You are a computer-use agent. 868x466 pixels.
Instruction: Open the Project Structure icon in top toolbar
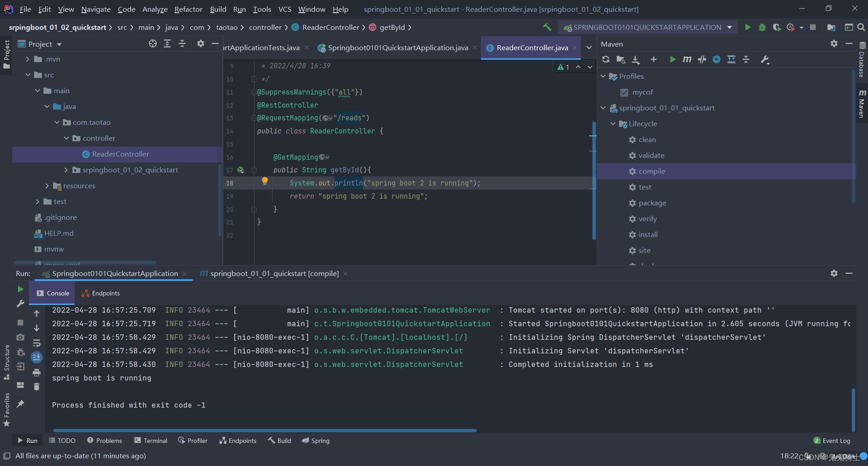pyautogui.click(x=831, y=27)
